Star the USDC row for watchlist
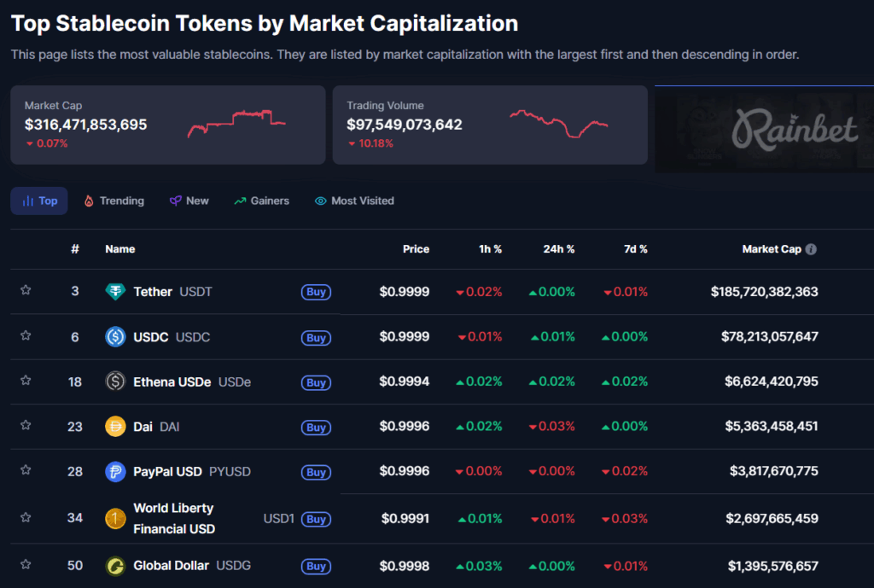Screen dimensions: 874x588 (x=26, y=336)
